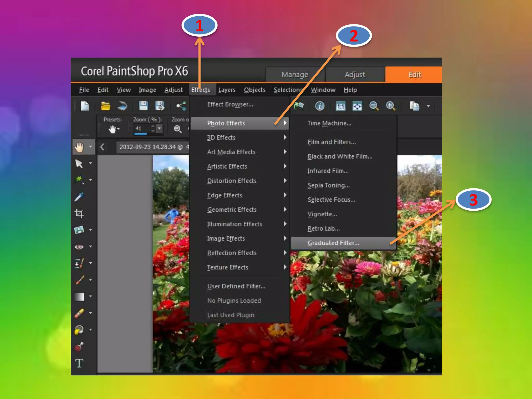Click the Red Eye tool
This screenshot has width=532, height=399.
(79, 246)
